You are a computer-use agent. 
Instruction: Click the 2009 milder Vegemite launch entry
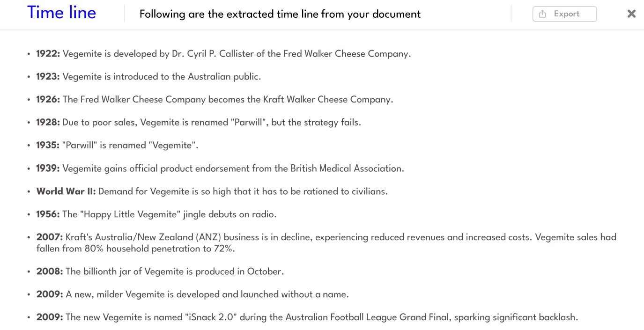coord(207,294)
